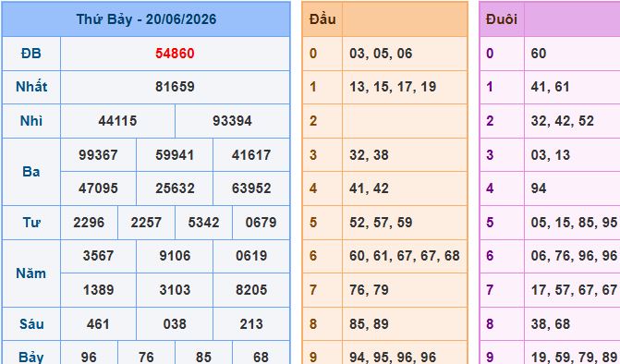Image resolution: width=620 pixels, height=364 pixels.
Task: Click Đuôi row 1 values 41, 61
Action: point(551,87)
